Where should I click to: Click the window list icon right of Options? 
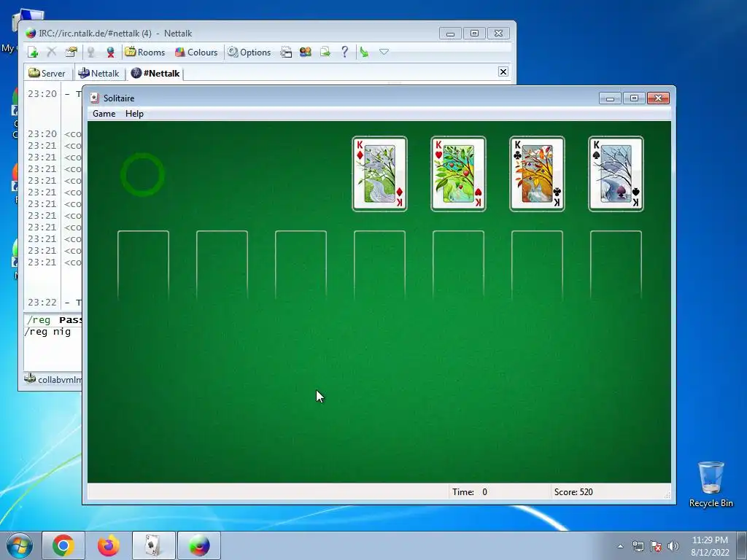[286, 52]
